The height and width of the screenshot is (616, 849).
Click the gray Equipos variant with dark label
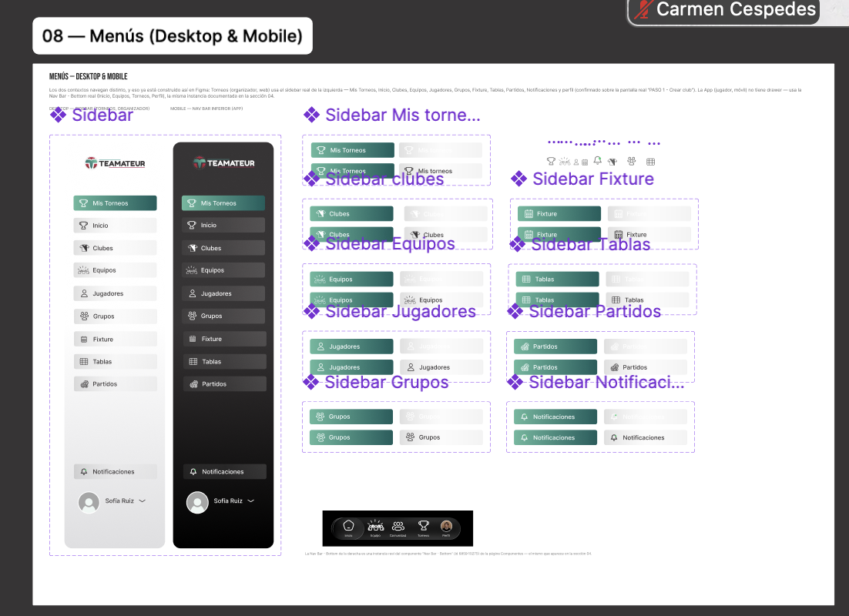tap(441, 300)
